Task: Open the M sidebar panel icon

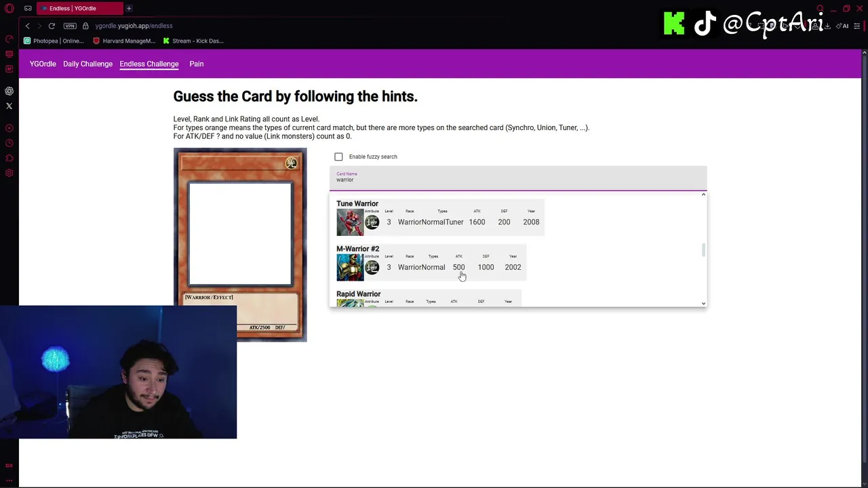Action: (9, 68)
